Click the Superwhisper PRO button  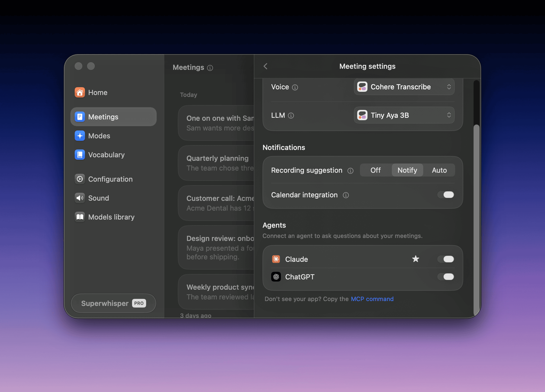[113, 303]
